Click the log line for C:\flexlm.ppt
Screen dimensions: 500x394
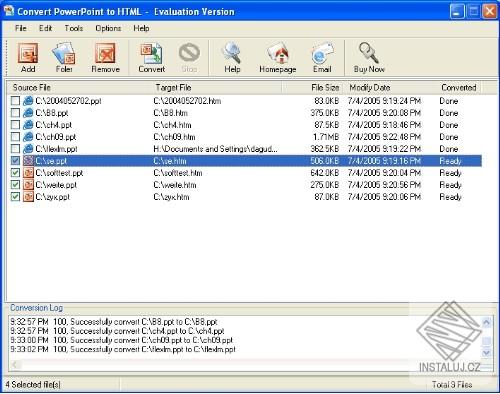tap(123, 349)
